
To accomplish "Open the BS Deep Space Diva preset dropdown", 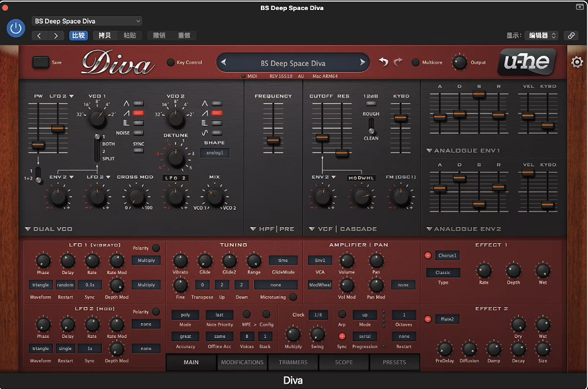I will [87, 21].
